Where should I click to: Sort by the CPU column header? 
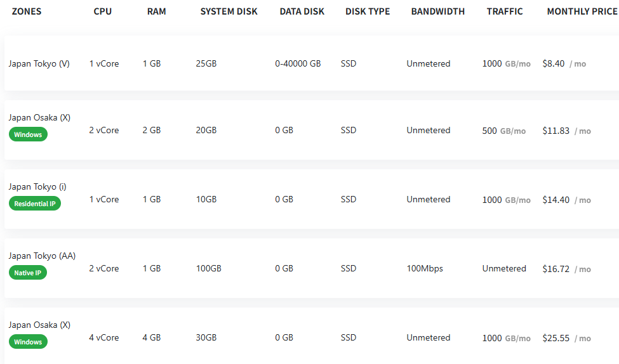click(103, 11)
